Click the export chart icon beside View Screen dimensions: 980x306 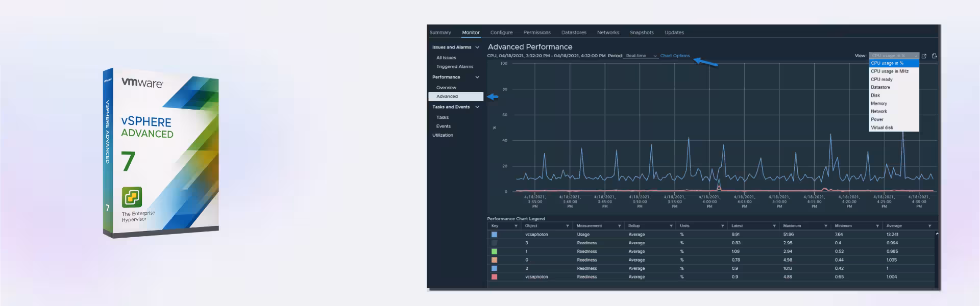(934, 56)
